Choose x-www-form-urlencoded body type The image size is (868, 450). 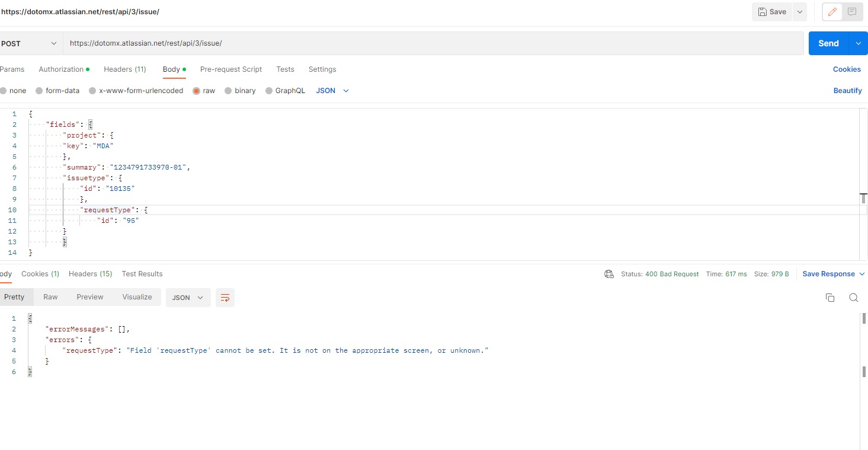pos(136,91)
